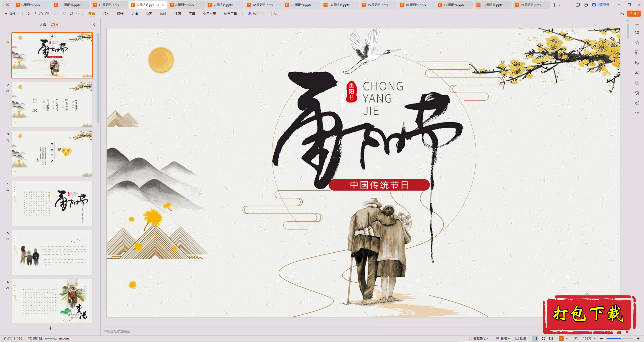Open new tab with plus icon
Viewport: 644px width, 342px height.
pyautogui.click(x=554, y=5)
